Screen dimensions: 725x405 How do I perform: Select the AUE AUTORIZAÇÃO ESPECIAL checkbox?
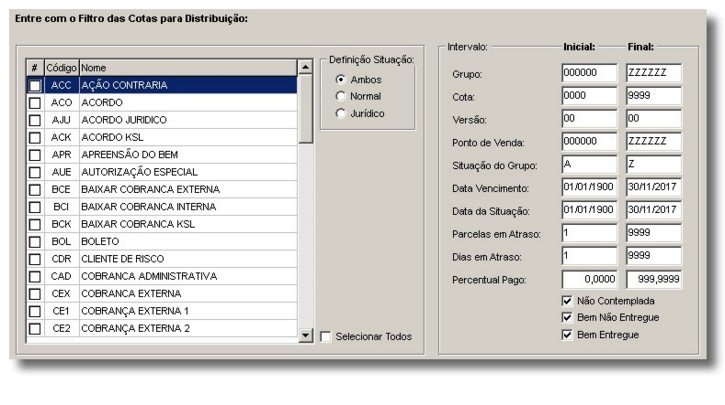tap(35, 172)
